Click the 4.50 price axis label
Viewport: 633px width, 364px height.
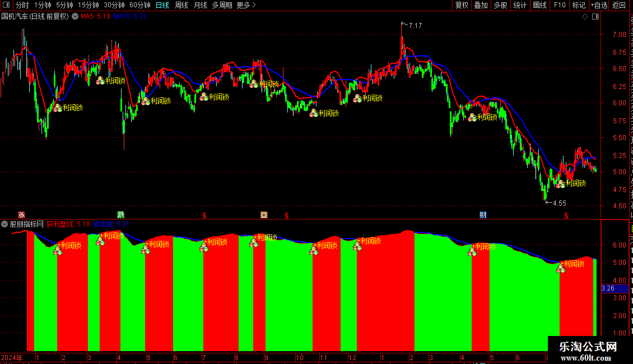click(619, 206)
